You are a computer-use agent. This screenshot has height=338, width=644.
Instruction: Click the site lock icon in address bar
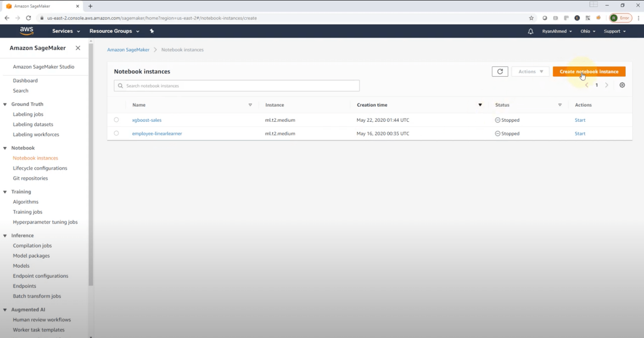pyautogui.click(x=42, y=18)
